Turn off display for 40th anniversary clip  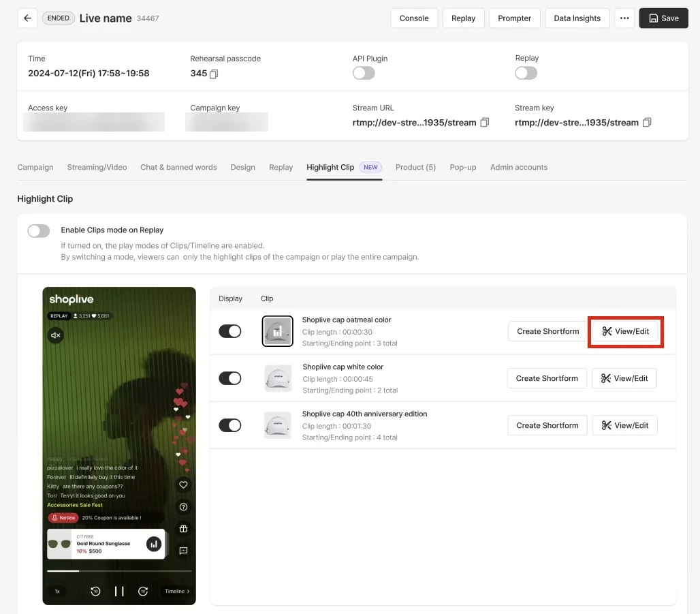[x=230, y=425]
